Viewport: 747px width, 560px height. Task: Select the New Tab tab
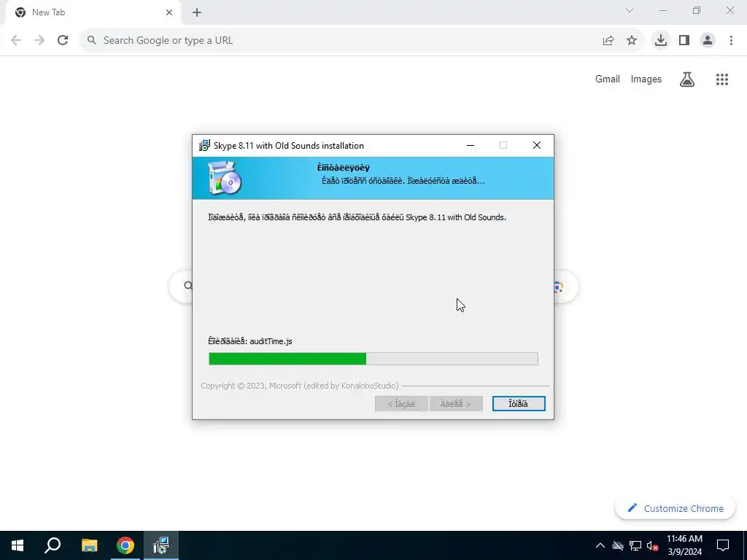click(x=93, y=12)
